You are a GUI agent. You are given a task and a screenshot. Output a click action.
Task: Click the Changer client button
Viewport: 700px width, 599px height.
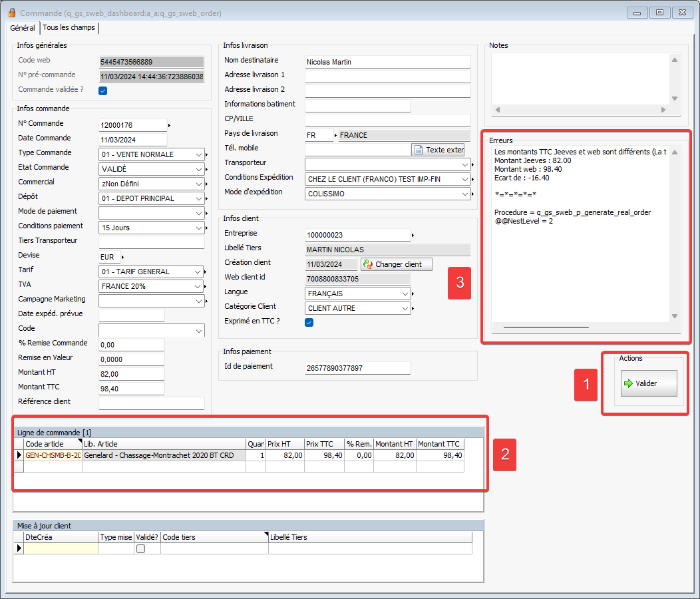[x=396, y=264]
